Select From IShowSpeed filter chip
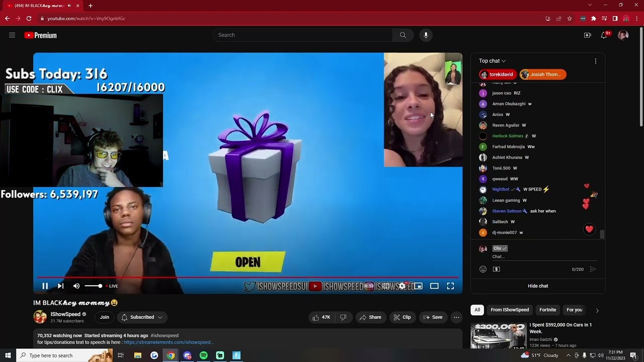 pos(510,310)
